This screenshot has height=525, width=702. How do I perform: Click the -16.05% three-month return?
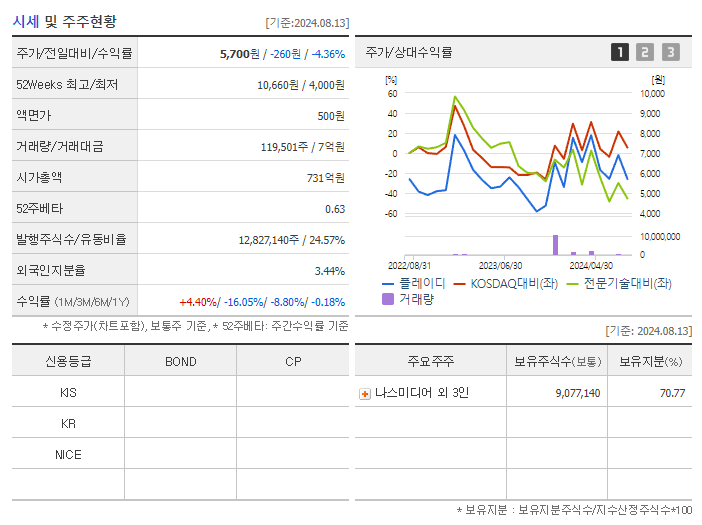click(x=244, y=302)
